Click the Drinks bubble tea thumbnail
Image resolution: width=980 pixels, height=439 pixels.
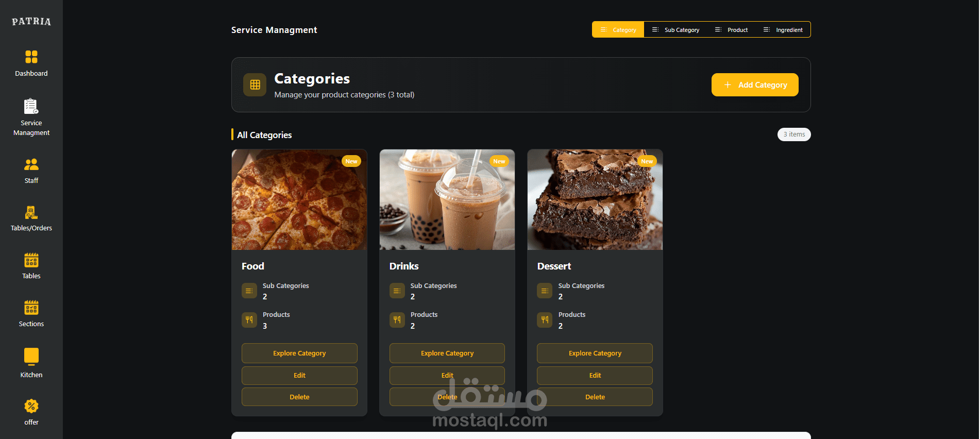447,200
